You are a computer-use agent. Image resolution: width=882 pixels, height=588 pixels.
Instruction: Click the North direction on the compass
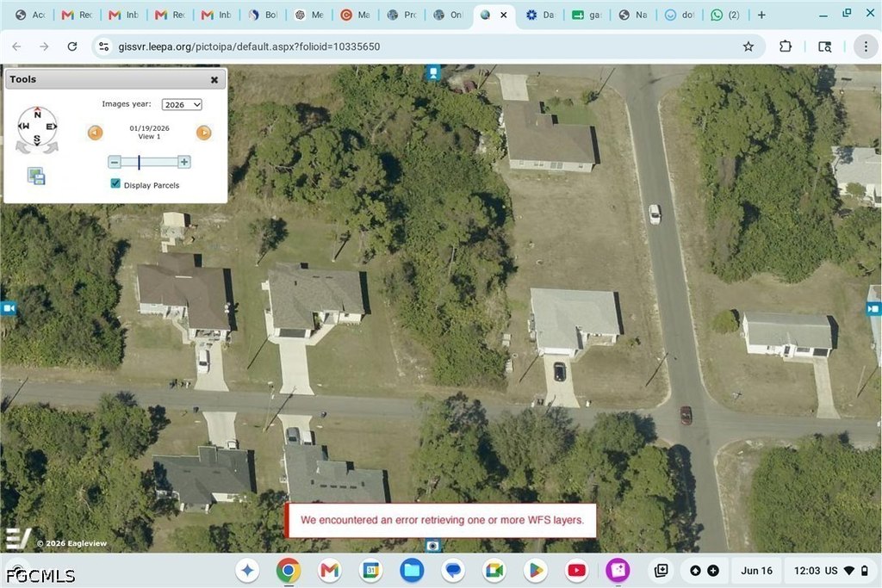[x=37, y=114]
